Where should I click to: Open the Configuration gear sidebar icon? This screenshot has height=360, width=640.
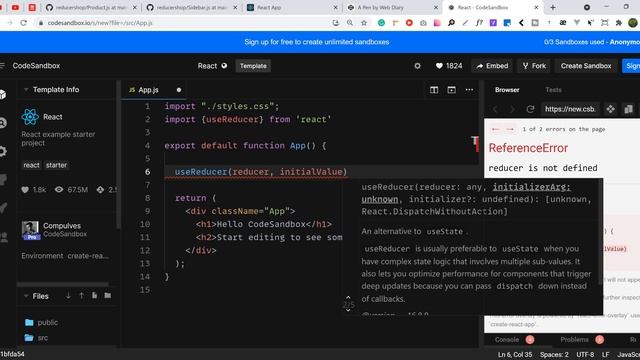tap(3, 151)
